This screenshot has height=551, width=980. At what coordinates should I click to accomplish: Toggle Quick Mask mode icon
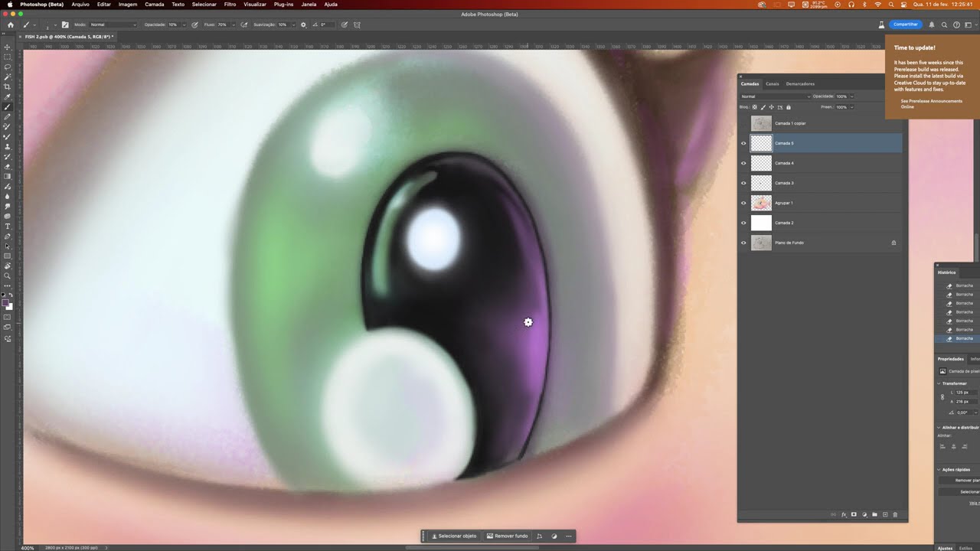pyautogui.click(x=8, y=317)
